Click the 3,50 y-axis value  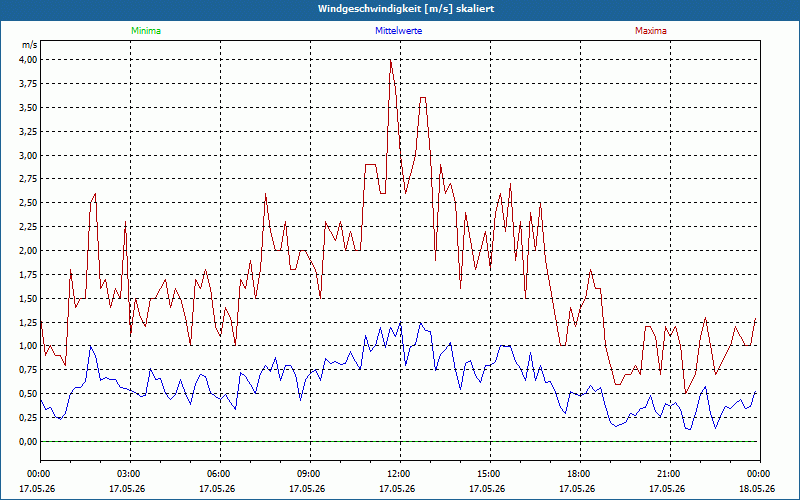click(x=28, y=107)
